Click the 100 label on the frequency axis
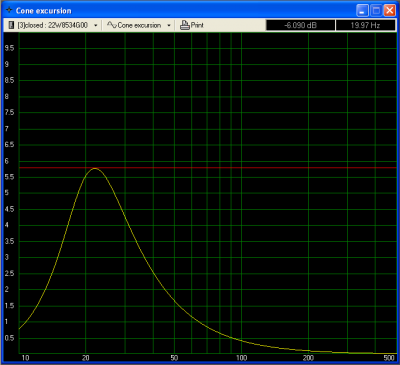This screenshot has width=400, height=365. pos(242,358)
